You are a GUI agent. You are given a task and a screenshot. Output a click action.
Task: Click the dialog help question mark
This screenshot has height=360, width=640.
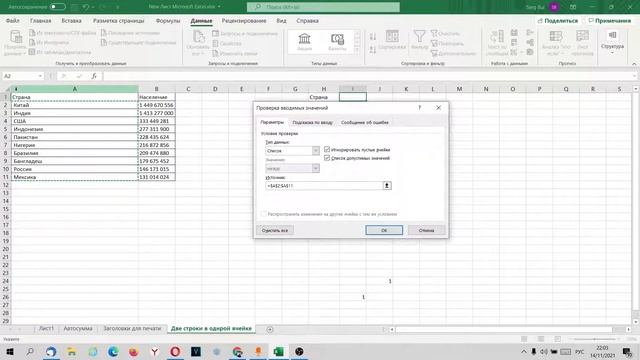coord(419,108)
